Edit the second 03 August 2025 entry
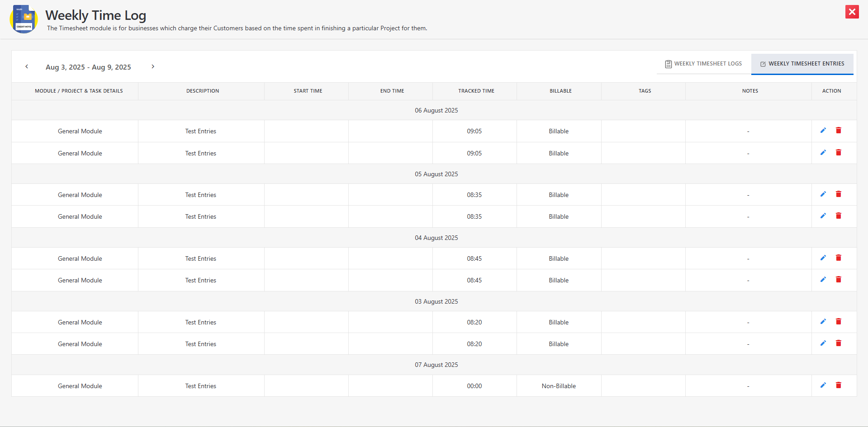This screenshot has width=868, height=427. [823, 343]
